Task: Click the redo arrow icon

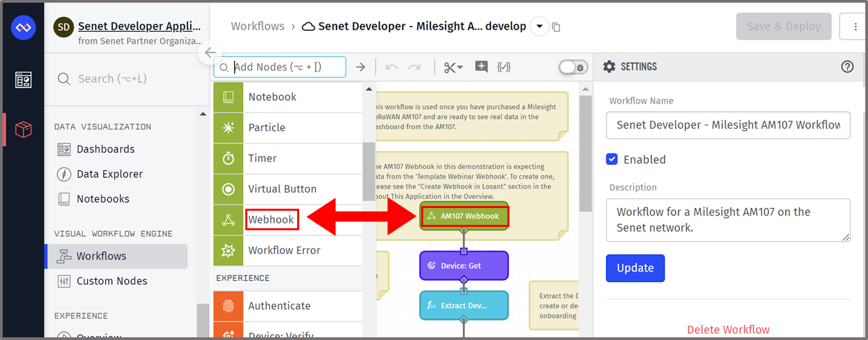Action: click(x=414, y=67)
